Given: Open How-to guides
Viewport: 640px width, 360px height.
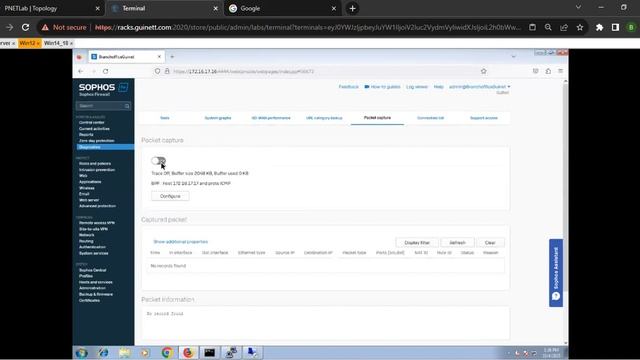Looking at the screenshot, I should coord(382,87).
